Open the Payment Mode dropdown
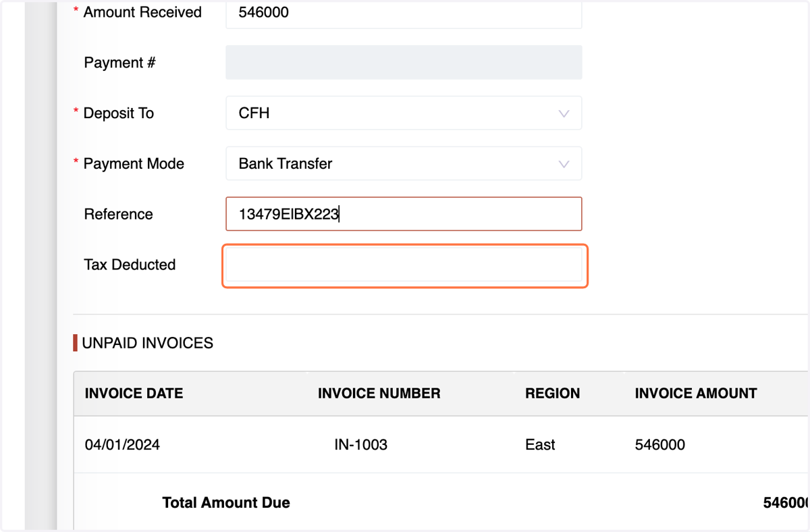Viewport: 810px width, 532px height. click(x=404, y=163)
